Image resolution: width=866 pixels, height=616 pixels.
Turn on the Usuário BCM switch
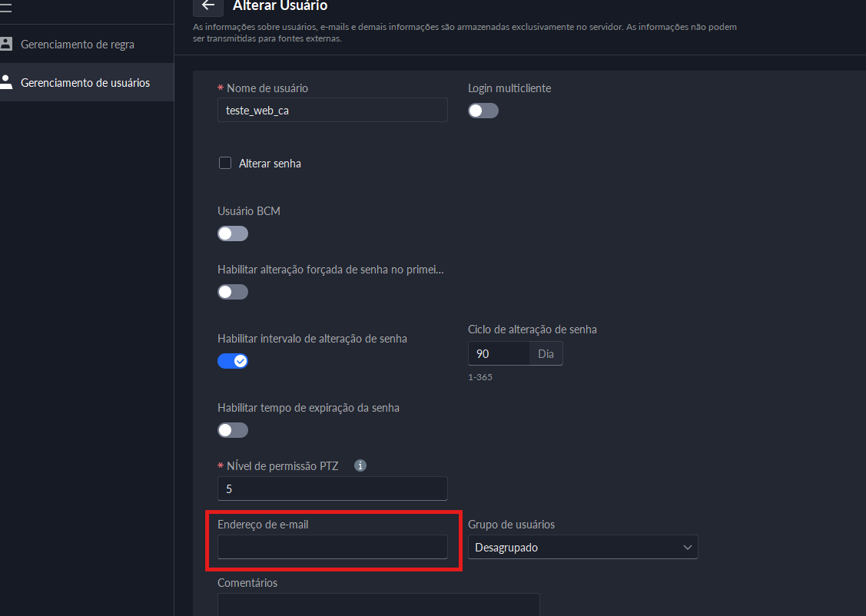coord(233,233)
